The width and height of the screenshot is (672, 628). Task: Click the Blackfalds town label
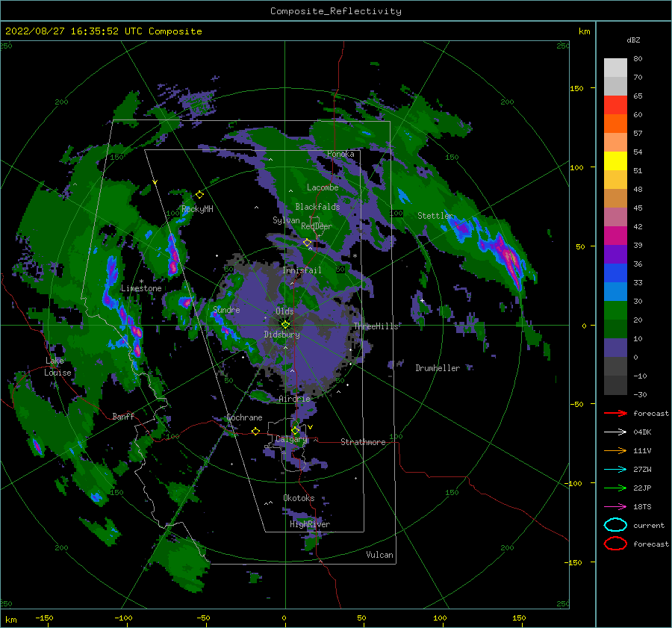pos(317,207)
